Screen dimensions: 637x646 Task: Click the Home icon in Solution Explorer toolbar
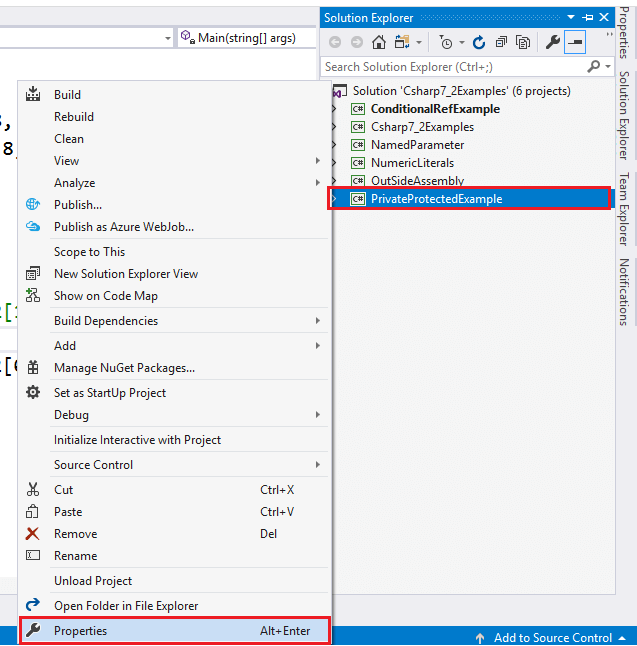pos(379,42)
